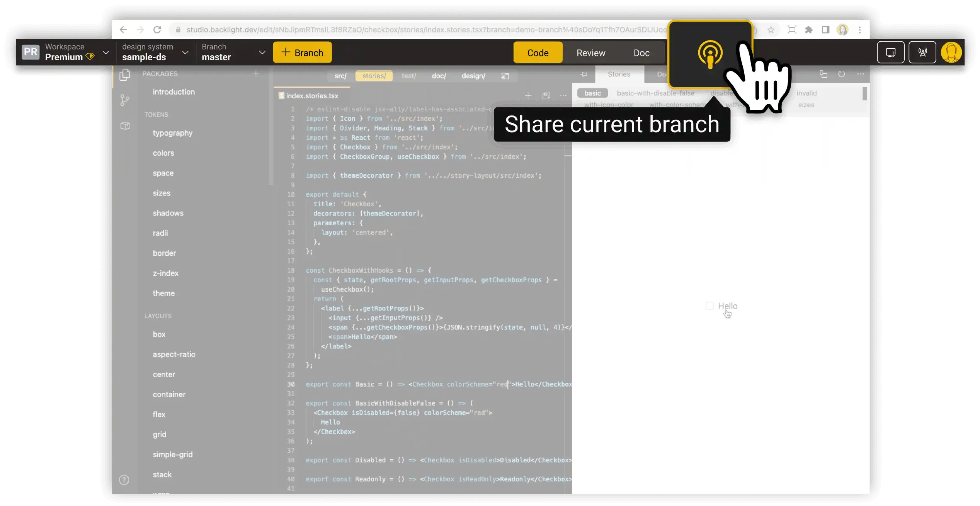The height and width of the screenshot is (506, 980).
Task: Click the Share current branch broadcast icon
Action: 710,54
